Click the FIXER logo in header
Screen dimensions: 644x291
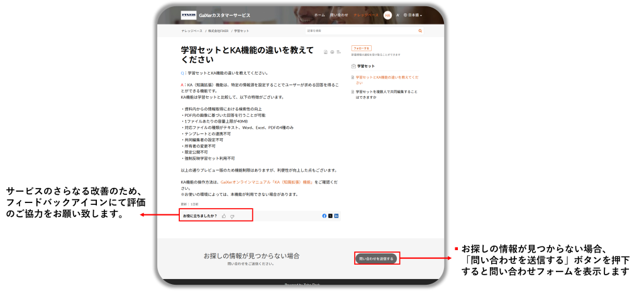[x=188, y=14]
